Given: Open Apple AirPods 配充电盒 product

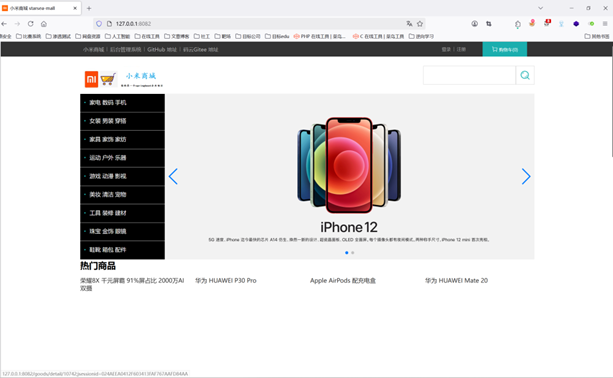Looking at the screenshot, I should (343, 280).
